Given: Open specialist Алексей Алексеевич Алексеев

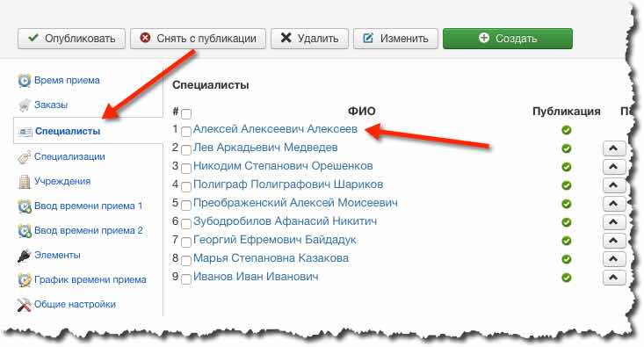Looking at the screenshot, I should click(x=275, y=129).
